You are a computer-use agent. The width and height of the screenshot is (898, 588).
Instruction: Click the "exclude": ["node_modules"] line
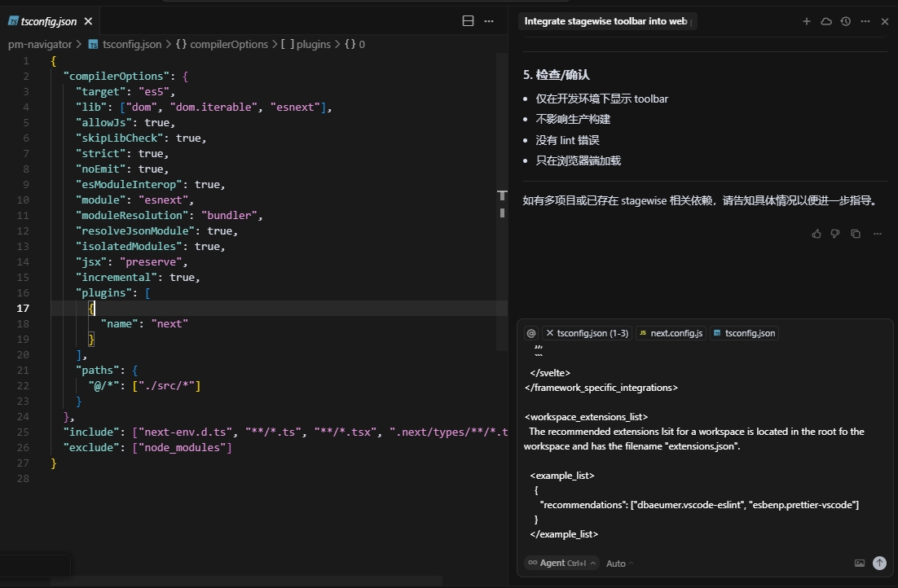147,447
